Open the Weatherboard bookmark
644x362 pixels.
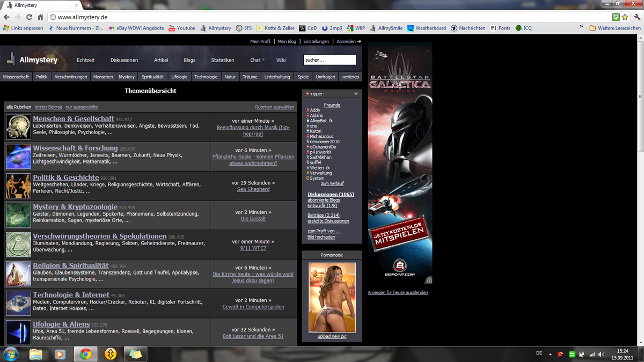[x=427, y=28]
